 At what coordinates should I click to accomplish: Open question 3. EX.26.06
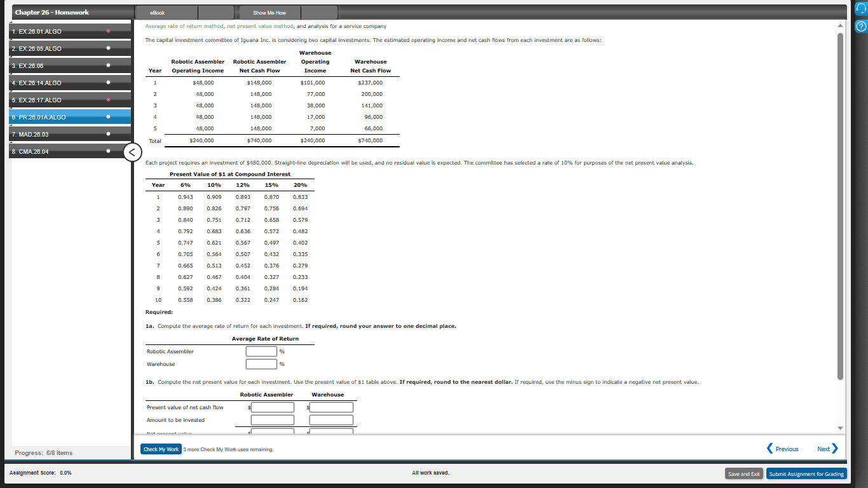pos(71,65)
